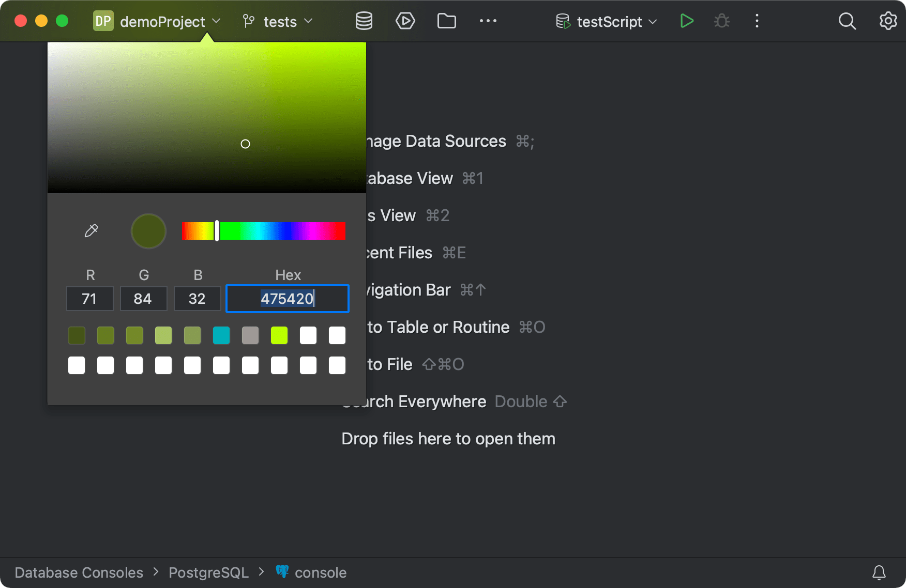Open the vertical three-dot more actions menu

point(757,21)
